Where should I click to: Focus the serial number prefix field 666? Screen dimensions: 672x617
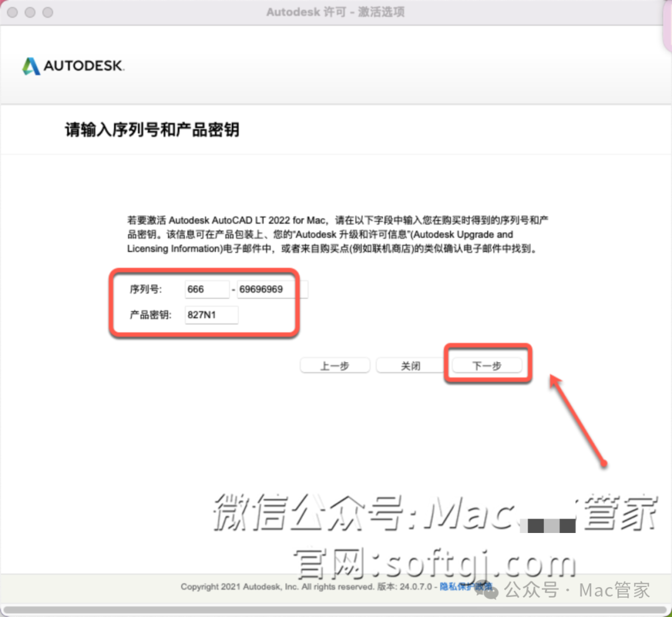tap(207, 290)
